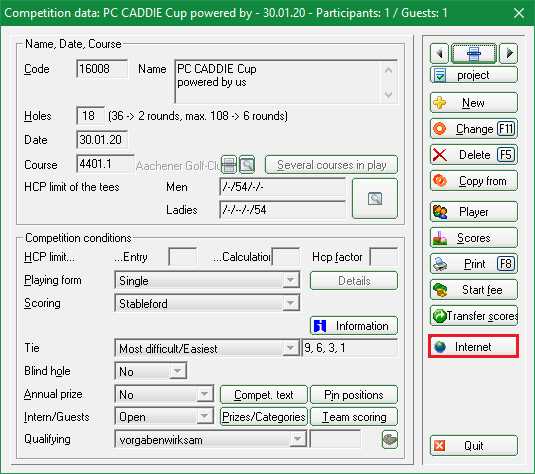This screenshot has height=474, width=535.
Task: Open the Internet globe button
Action: (x=474, y=347)
